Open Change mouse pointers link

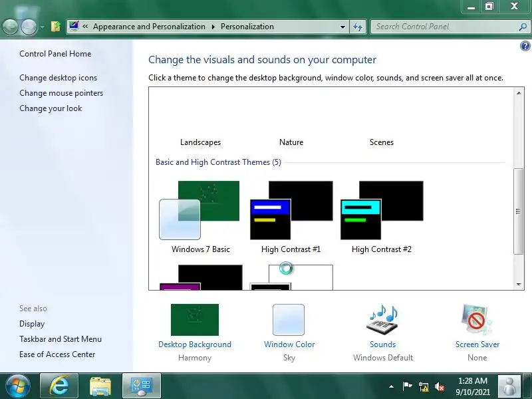pos(61,93)
